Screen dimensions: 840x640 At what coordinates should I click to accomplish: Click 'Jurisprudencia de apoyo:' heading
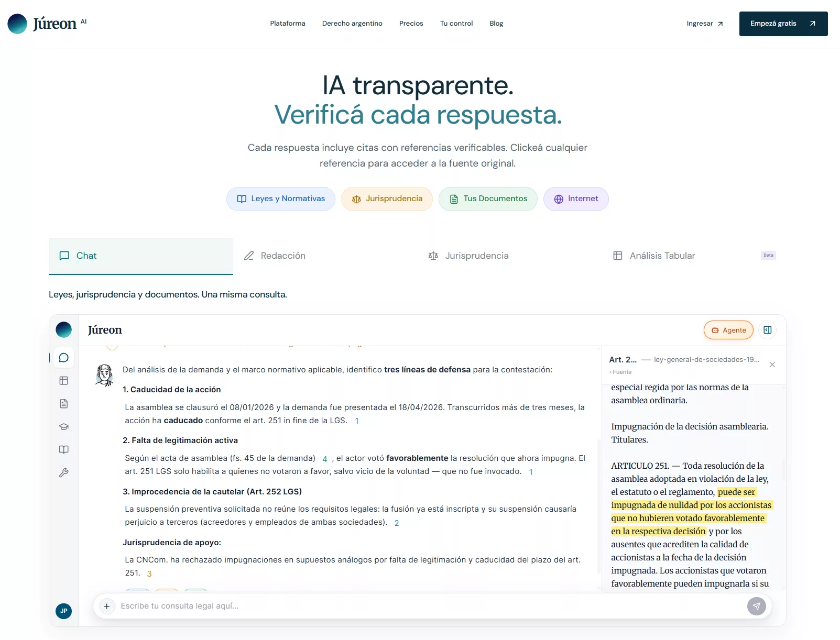[172, 543]
